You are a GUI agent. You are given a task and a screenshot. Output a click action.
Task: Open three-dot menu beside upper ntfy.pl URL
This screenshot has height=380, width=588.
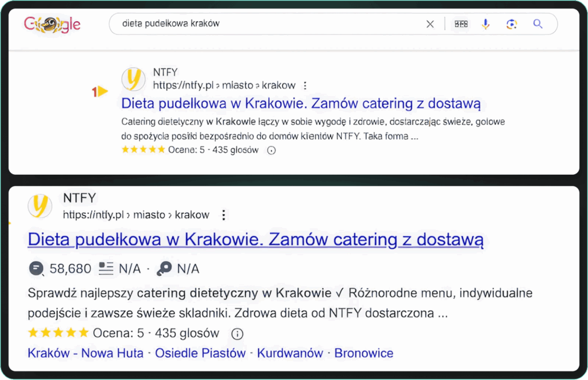coord(305,86)
